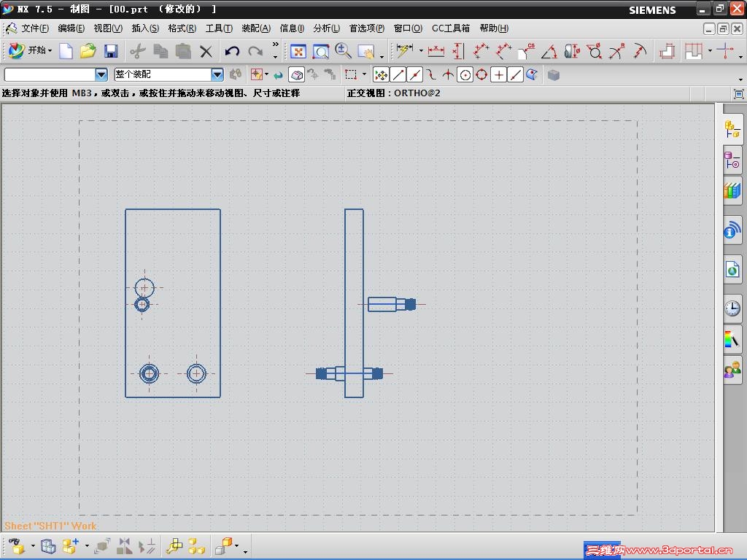Open the Roles sidebar tab
This screenshot has width=747, height=560.
point(732,369)
